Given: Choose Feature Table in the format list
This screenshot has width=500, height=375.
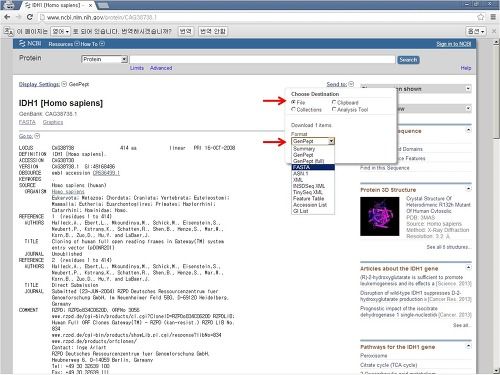Looking at the screenshot, I should click(x=313, y=199).
